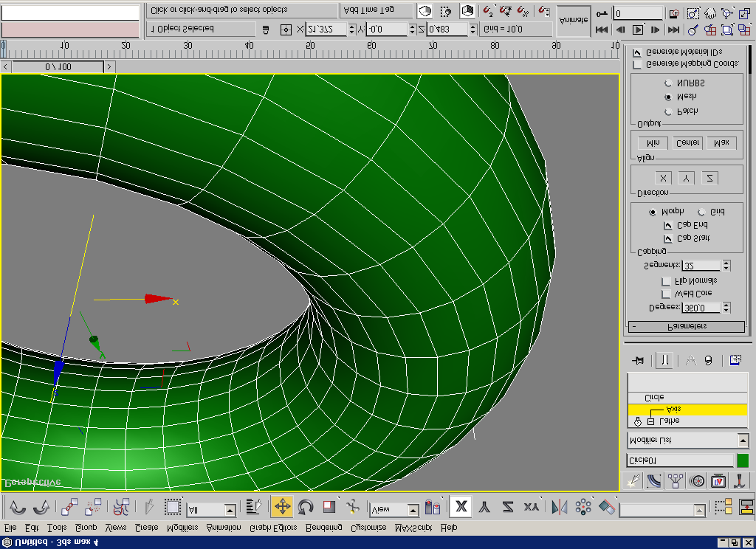Set lathe Direction to Y button
This screenshot has height=549, width=756.
pos(686,179)
